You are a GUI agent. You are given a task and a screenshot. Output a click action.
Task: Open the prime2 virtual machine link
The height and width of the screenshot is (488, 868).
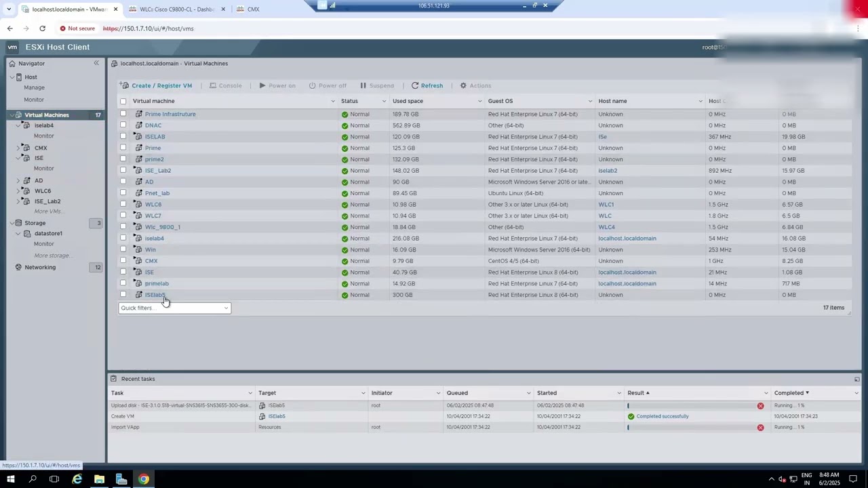[x=154, y=159]
